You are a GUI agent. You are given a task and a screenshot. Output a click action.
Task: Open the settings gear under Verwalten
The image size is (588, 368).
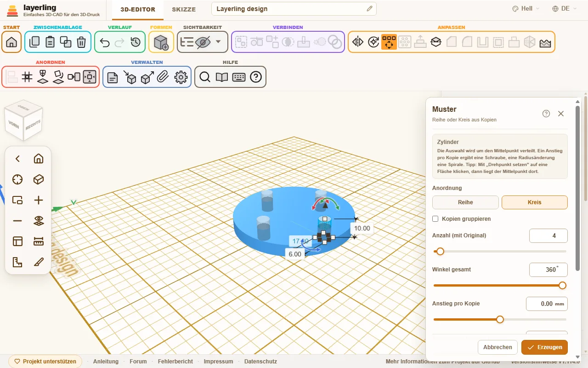181,77
